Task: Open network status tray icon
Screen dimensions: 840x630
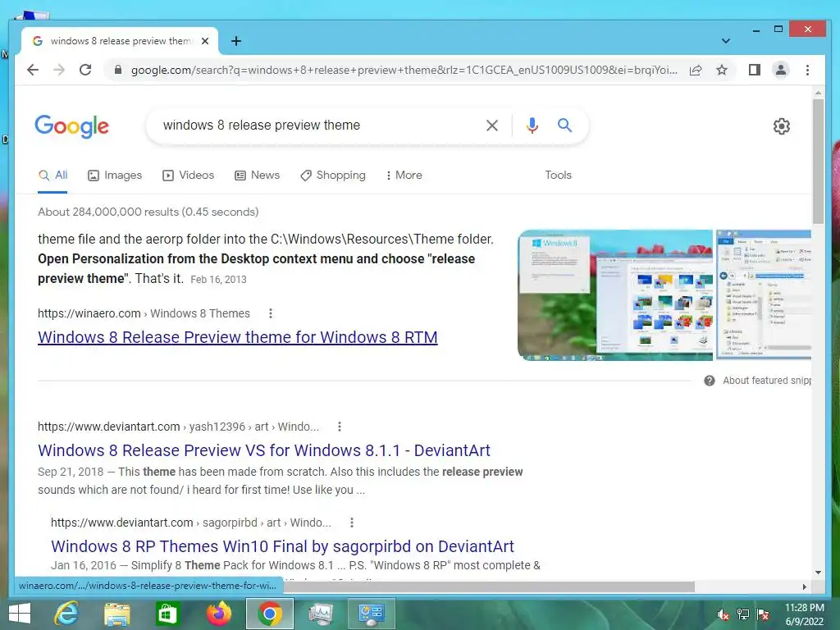Action: [743, 614]
